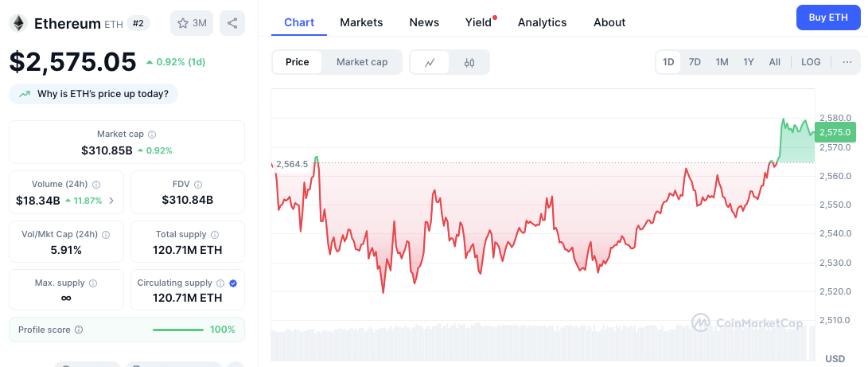
Task: Open the chart more options menu
Action: point(847,62)
